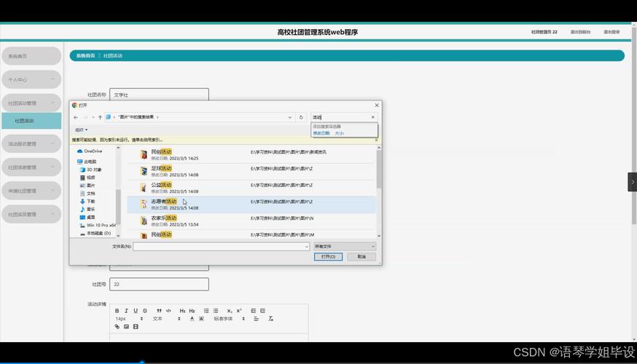Refresh the file dialog search results
The height and width of the screenshot is (364, 637).
click(301, 117)
